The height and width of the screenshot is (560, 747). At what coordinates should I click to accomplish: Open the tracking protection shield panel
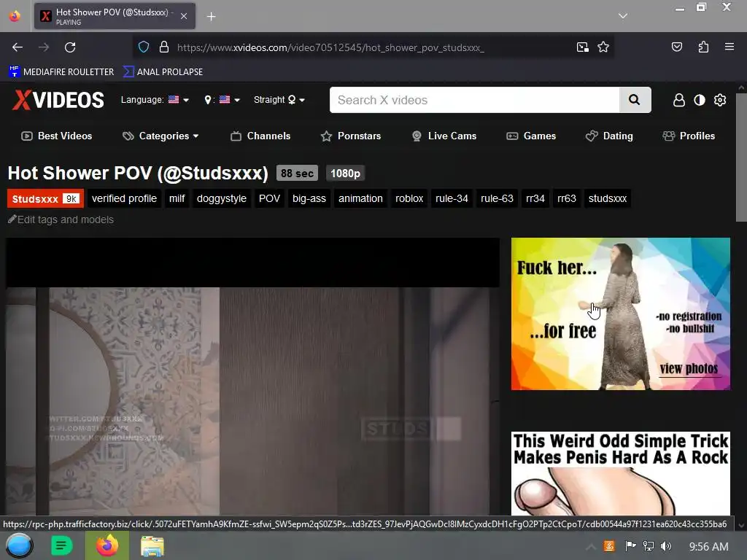click(x=144, y=47)
